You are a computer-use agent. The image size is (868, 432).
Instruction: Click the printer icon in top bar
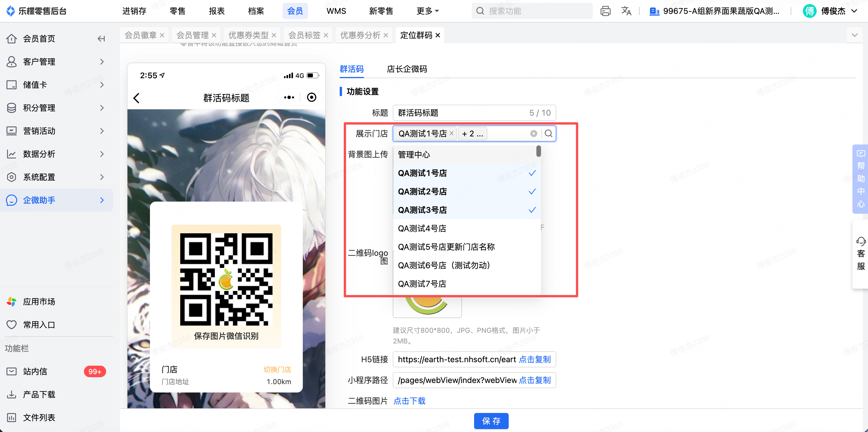coord(605,11)
